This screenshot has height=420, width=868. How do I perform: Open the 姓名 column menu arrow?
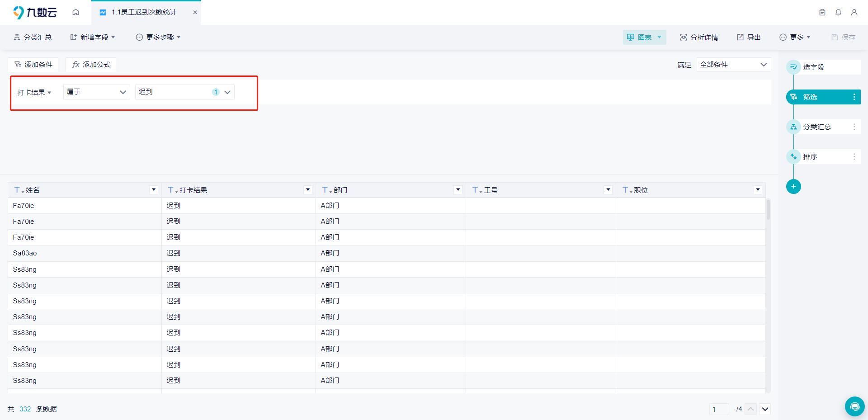[x=154, y=190]
